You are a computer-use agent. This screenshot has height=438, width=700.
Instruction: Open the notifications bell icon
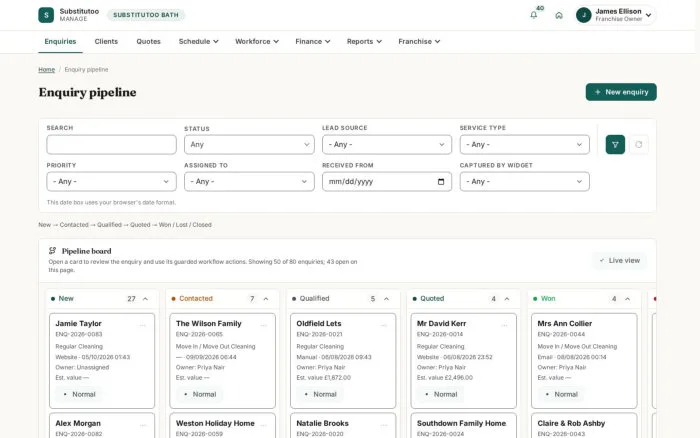pos(533,15)
